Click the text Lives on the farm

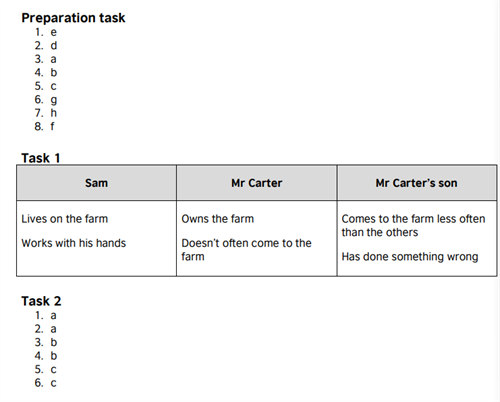65,219
